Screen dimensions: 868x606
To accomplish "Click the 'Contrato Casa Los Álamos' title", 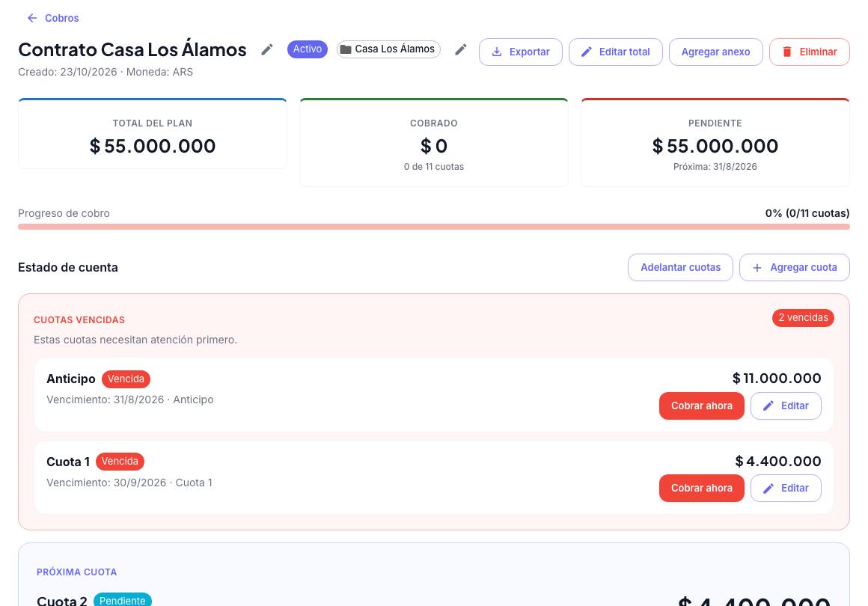I will pos(132,50).
